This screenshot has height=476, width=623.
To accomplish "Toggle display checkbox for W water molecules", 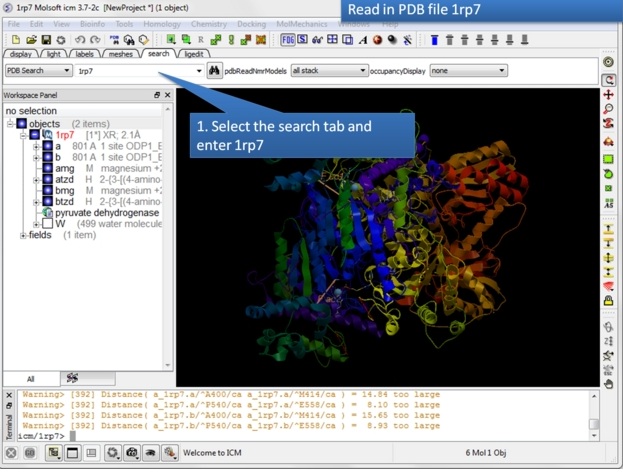I will [47, 224].
